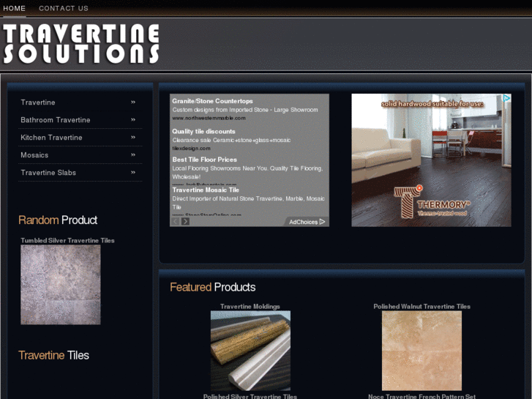The image size is (532, 399).
Task: Open Travertine Moldings product link
Action: click(250, 307)
